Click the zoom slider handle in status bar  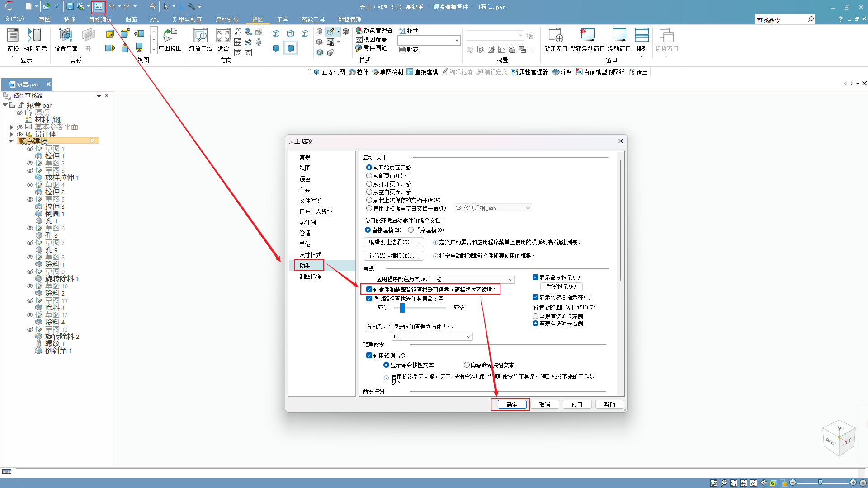(820, 483)
